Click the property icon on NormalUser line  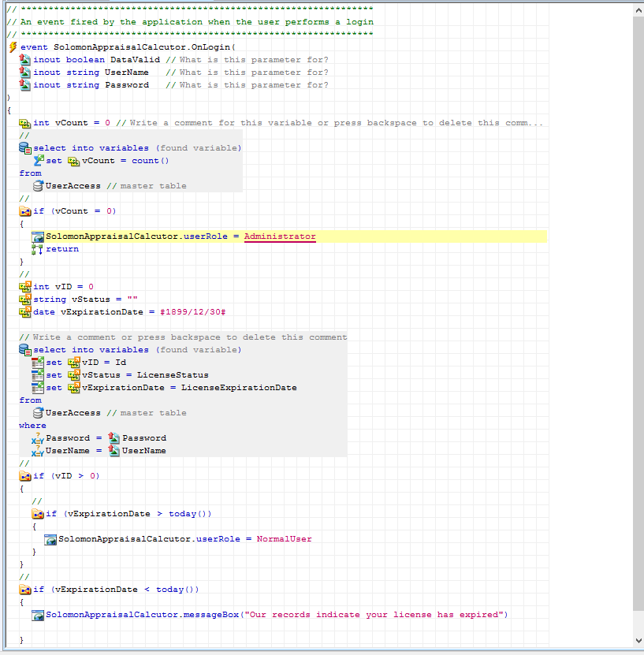tap(50, 539)
